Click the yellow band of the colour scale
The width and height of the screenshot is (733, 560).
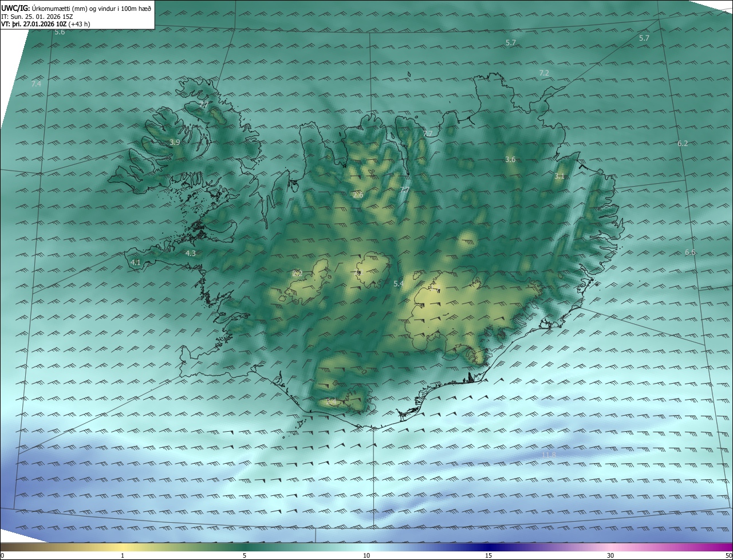pos(123,547)
